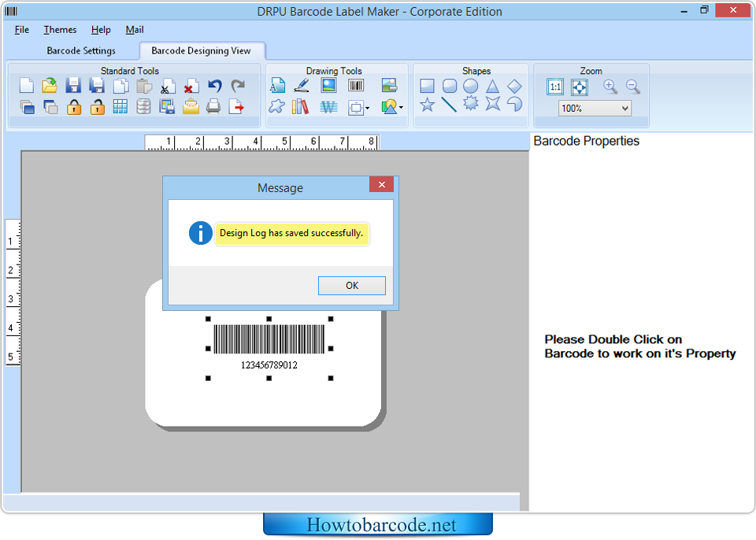Select the pie arc shape
This screenshot has height=540, width=756.
[515, 104]
